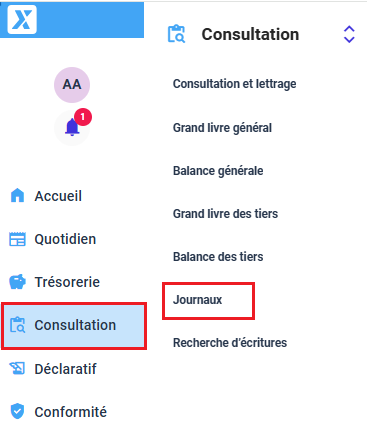Open notifications bell icon

tap(72, 128)
